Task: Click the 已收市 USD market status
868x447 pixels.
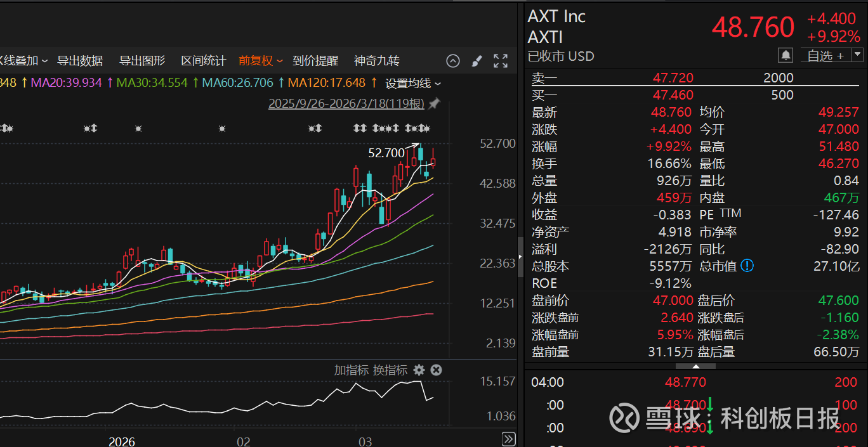Action: click(x=561, y=56)
